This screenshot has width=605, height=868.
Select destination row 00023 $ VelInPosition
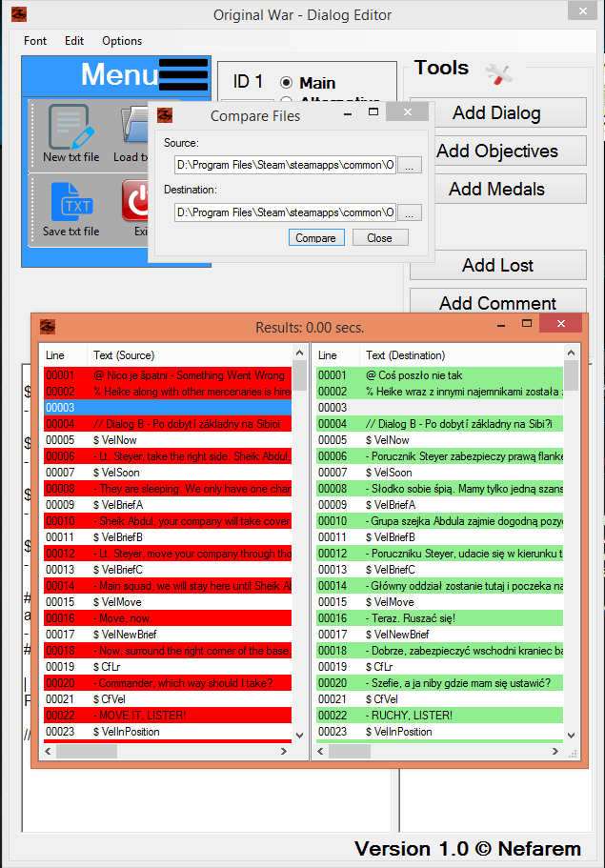click(x=439, y=732)
